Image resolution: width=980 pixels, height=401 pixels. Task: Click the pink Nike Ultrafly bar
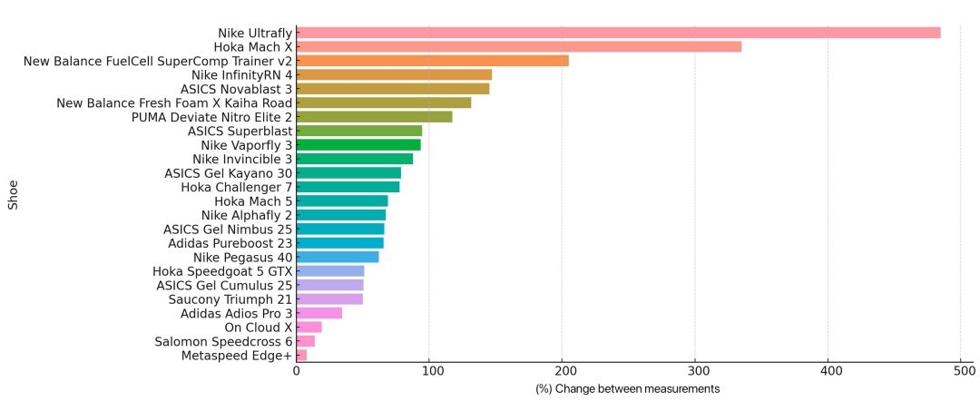coord(618,33)
